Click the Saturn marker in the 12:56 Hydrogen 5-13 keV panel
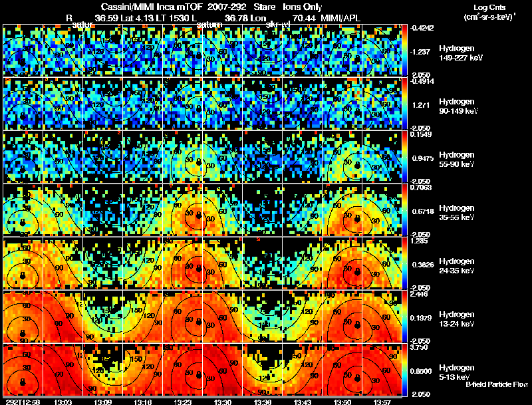The image size is (532, 405). click(x=23, y=382)
